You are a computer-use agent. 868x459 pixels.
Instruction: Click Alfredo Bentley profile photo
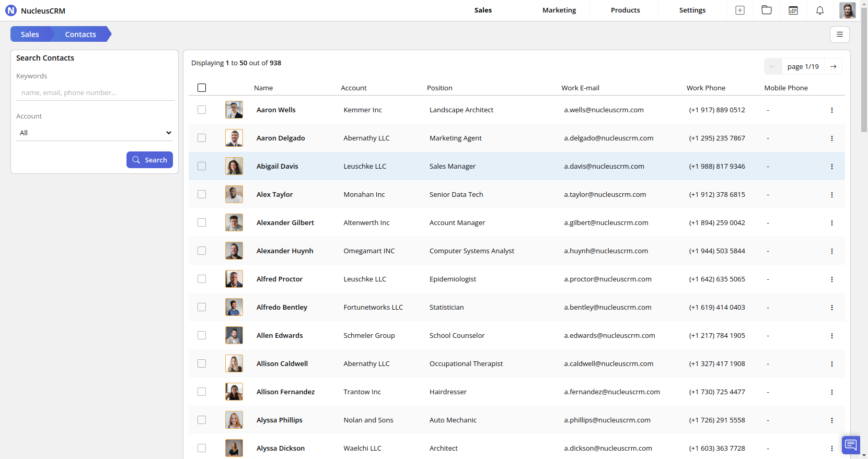234,307
